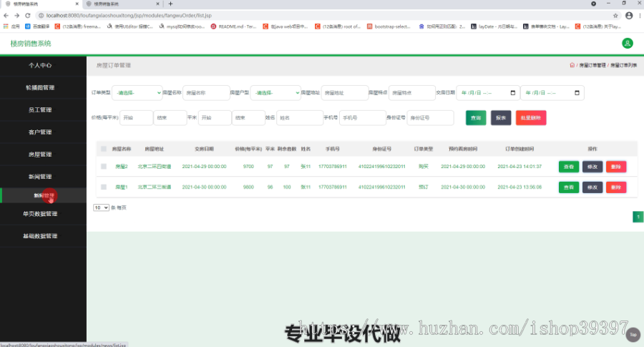Open the browser profile icon
This screenshot has width=644, height=347.
(629, 16)
